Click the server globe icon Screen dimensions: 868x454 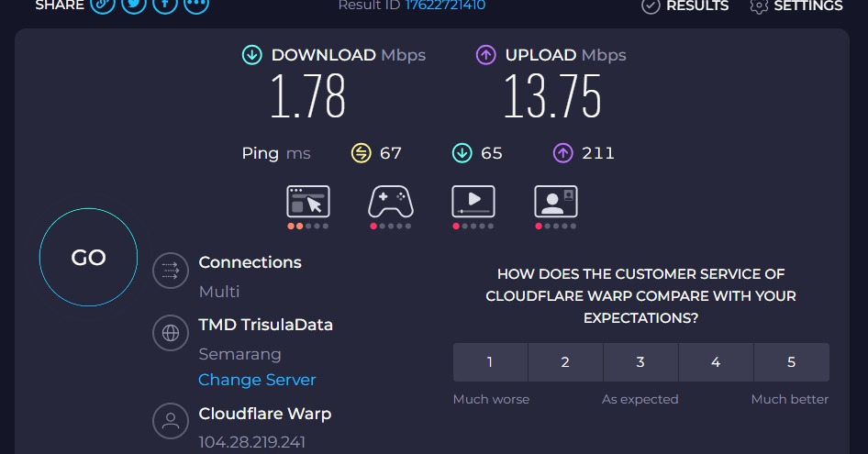coord(171,333)
